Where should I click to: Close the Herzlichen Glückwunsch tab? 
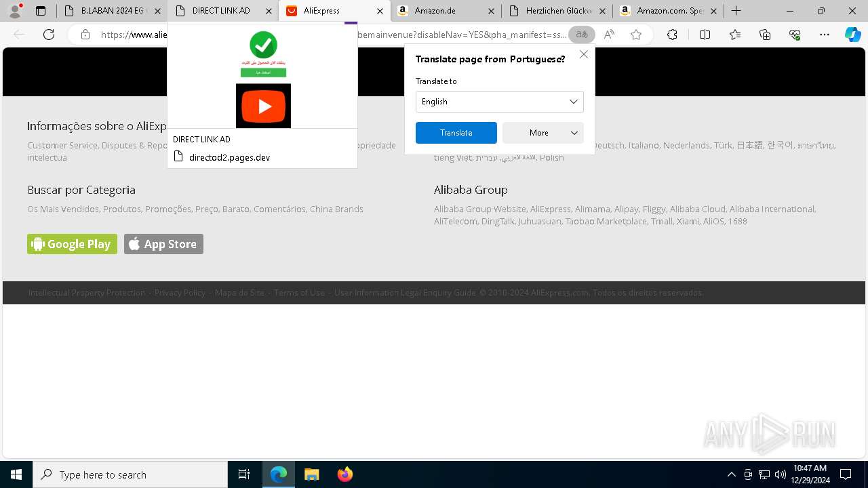pos(603,11)
